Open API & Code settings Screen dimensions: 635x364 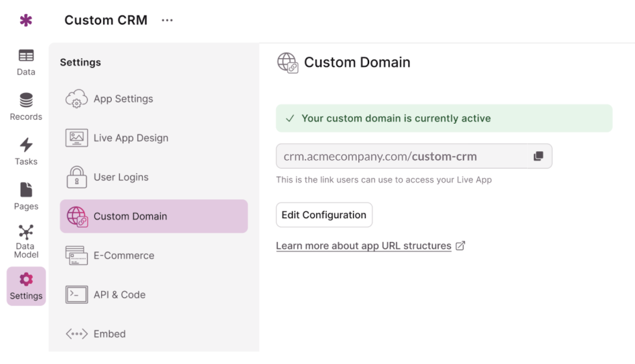click(x=119, y=294)
